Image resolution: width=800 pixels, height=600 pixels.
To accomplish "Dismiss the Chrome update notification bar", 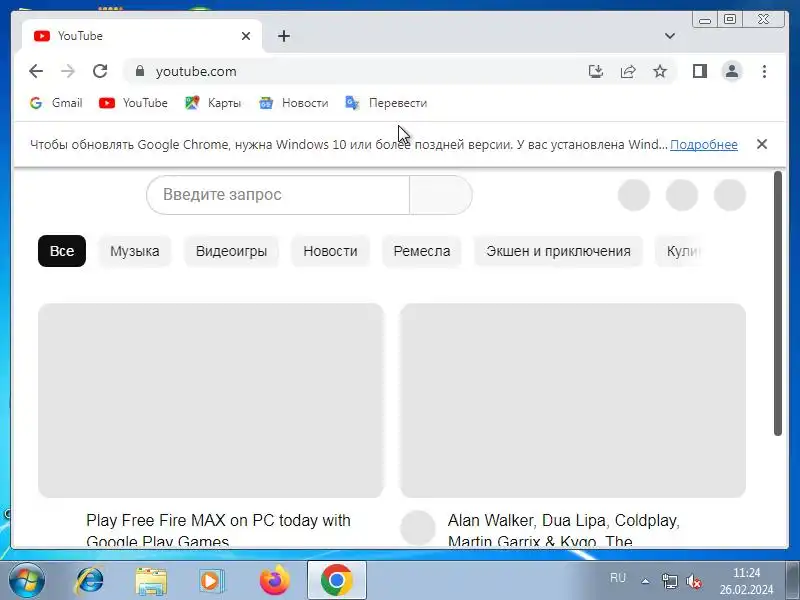I will tap(762, 144).
